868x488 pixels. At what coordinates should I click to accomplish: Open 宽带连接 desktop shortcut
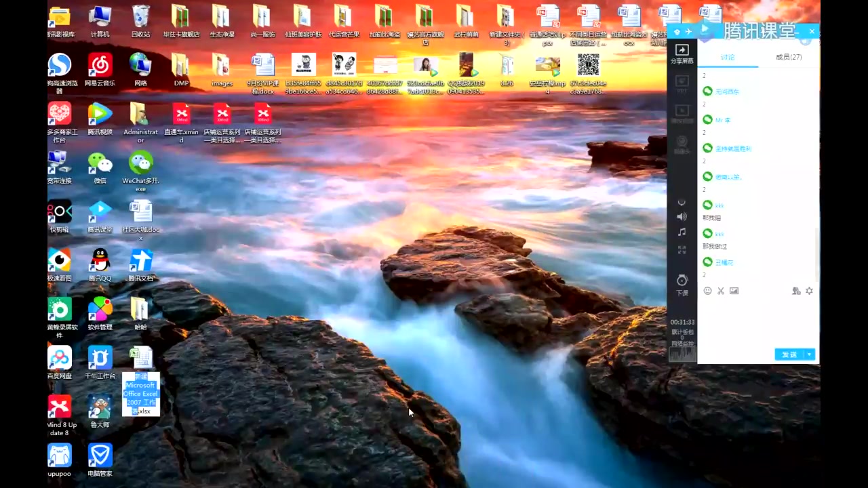[59, 167]
